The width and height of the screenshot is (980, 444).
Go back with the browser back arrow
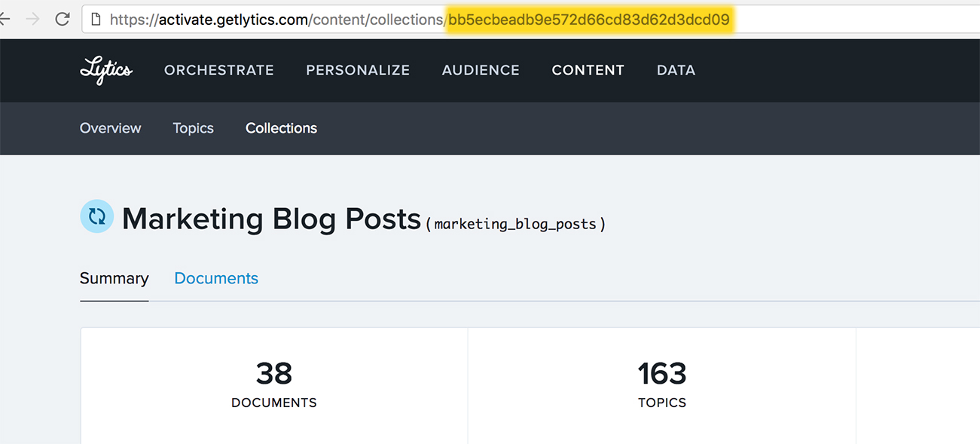[x=5, y=20]
